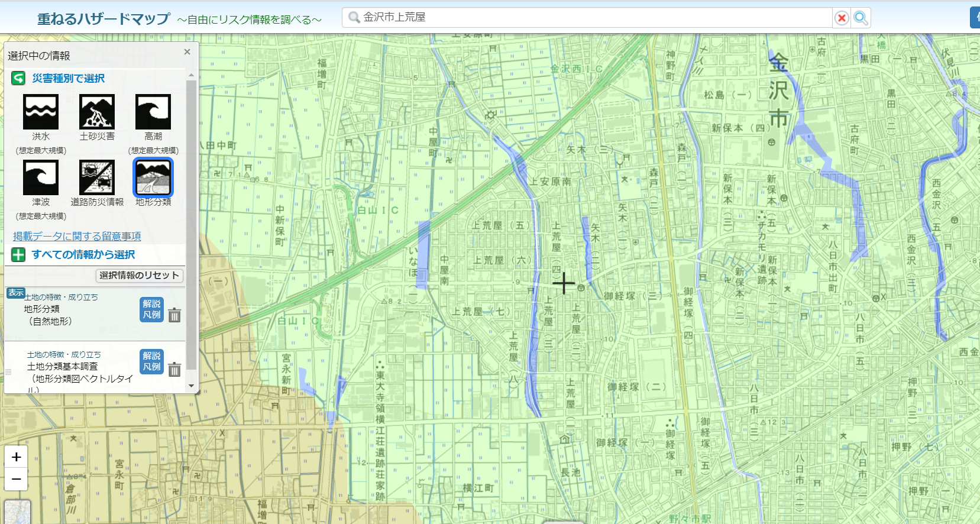Delete the 地形分類(自然地形) layer
Image resolution: width=980 pixels, height=524 pixels.
pyautogui.click(x=174, y=315)
